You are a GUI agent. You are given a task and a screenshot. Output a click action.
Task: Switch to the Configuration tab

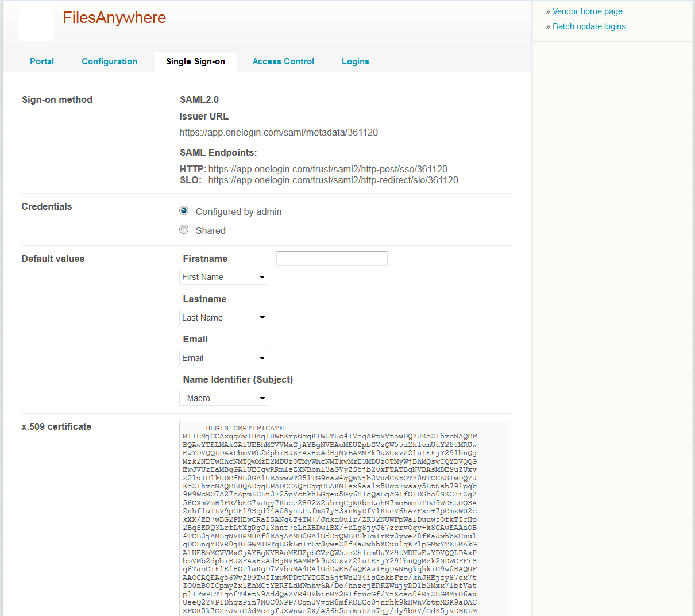tap(109, 61)
